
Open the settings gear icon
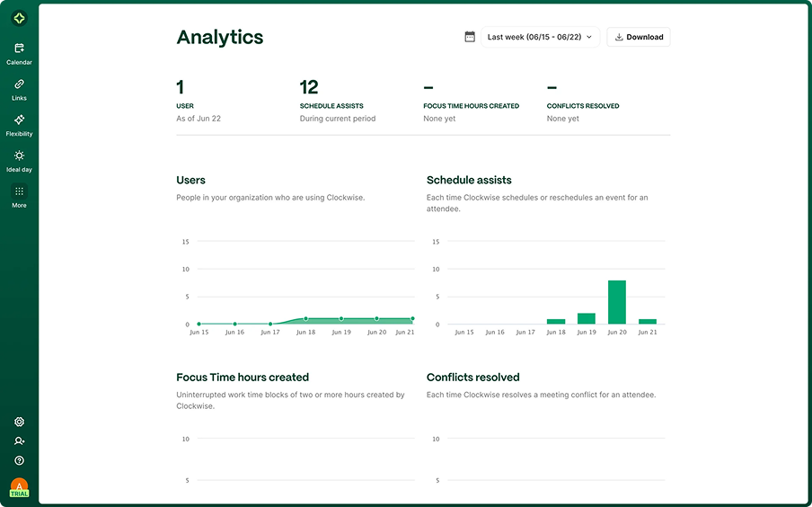(19, 422)
